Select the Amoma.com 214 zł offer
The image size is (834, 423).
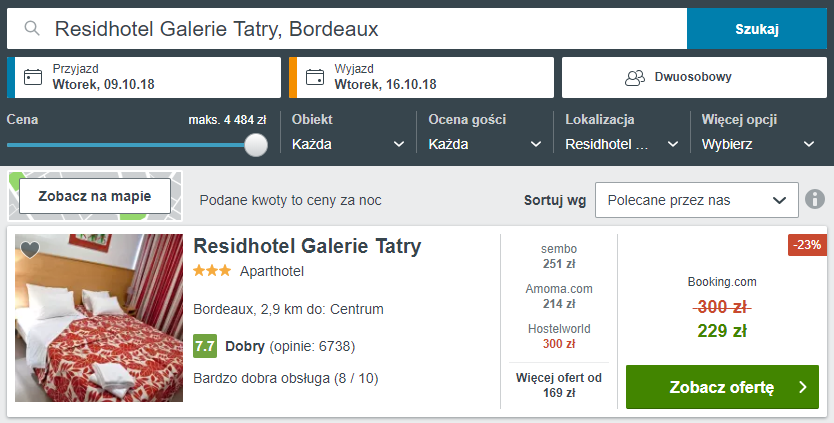559,296
